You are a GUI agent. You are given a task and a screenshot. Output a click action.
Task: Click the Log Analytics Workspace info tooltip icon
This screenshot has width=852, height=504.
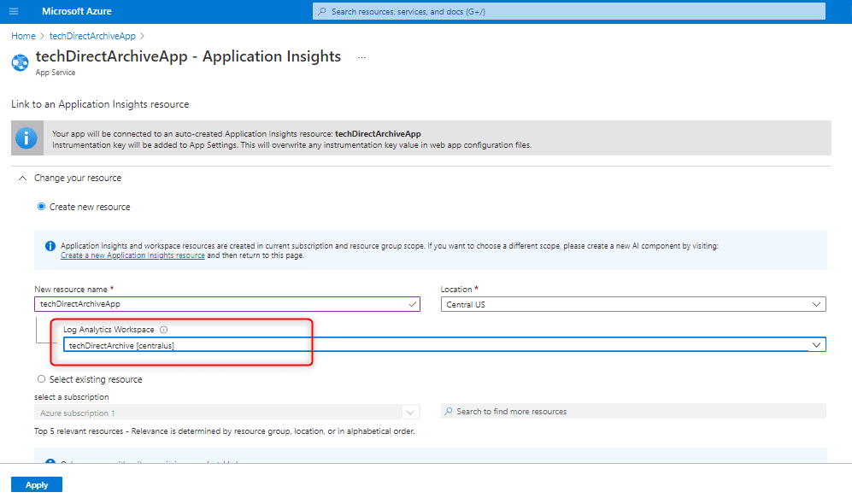tap(163, 330)
